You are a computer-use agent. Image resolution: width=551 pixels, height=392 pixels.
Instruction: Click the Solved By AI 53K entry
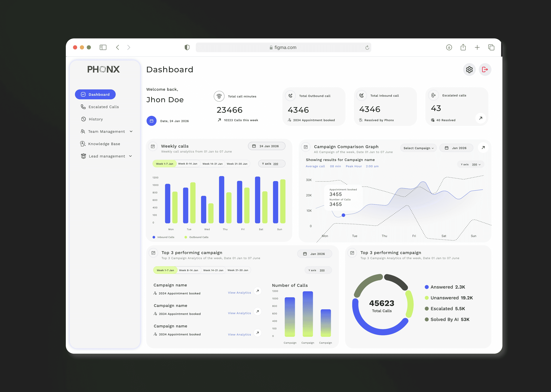(x=447, y=319)
